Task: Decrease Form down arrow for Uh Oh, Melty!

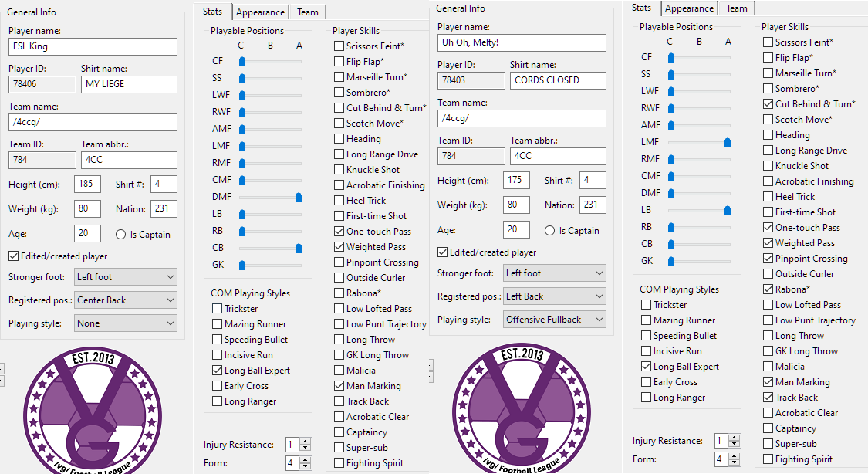Action: tap(734, 462)
